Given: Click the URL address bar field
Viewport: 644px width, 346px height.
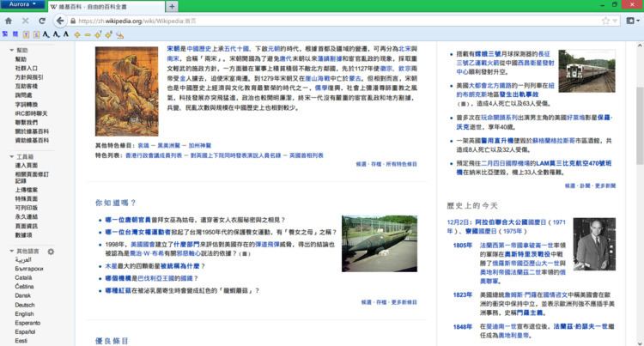Looking at the screenshot, I should pyautogui.click(x=301, y=20).
